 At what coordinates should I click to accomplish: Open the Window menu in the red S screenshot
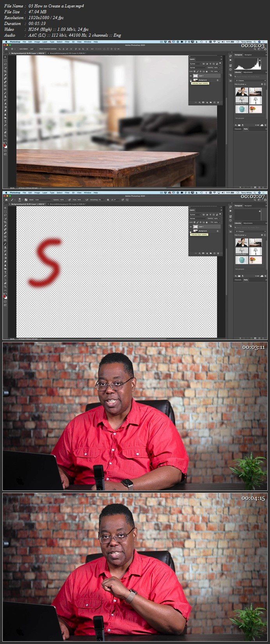pos(87,193)
